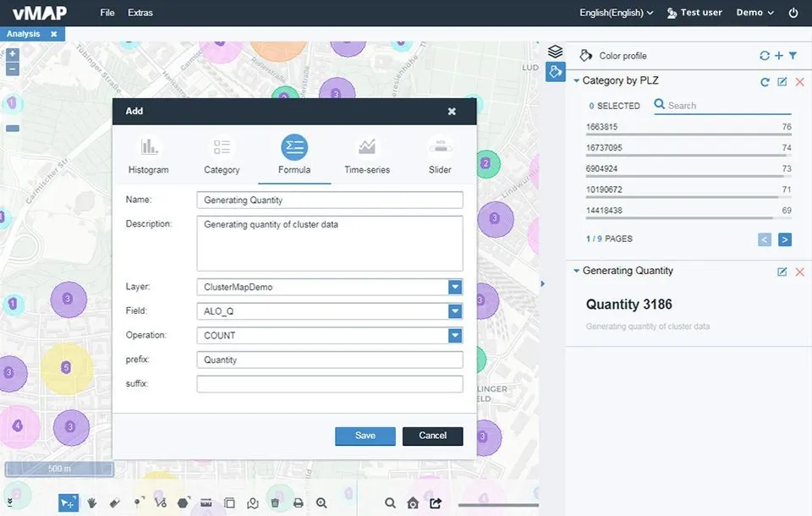Image resolution: width=812 pixels, height=516 pixels.
Task: Select the point marker tool
Action: (x=138, y=502)
